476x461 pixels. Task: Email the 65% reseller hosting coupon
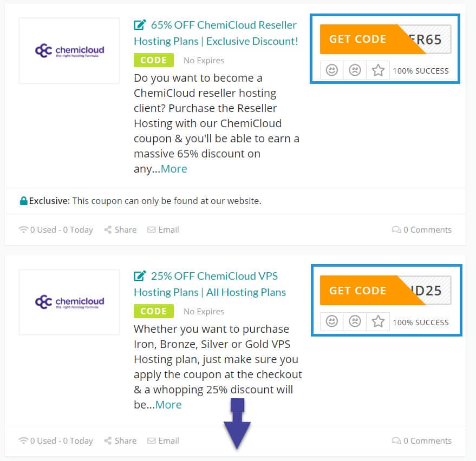pyautogui.click(x=164, y=229)
